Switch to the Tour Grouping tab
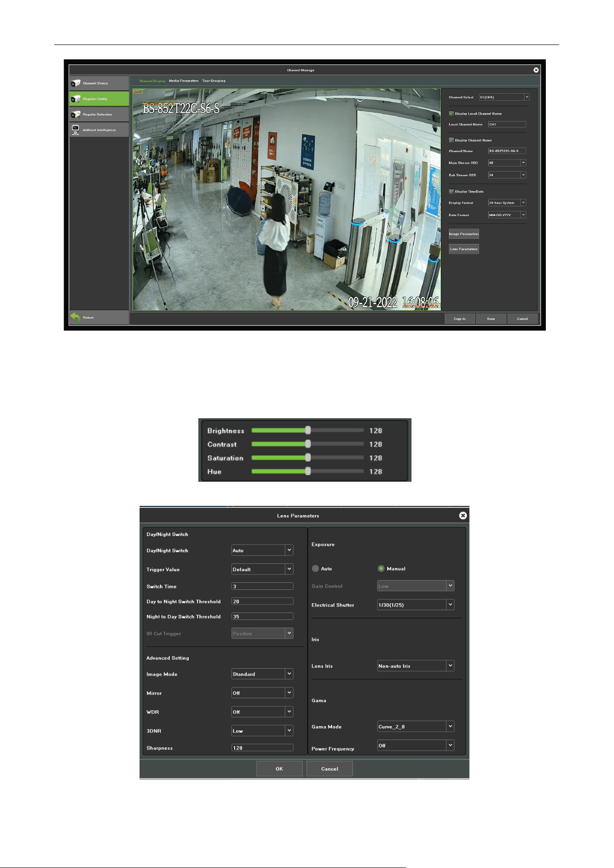Viewport: 614px width, 868px height. pos(214,81)
